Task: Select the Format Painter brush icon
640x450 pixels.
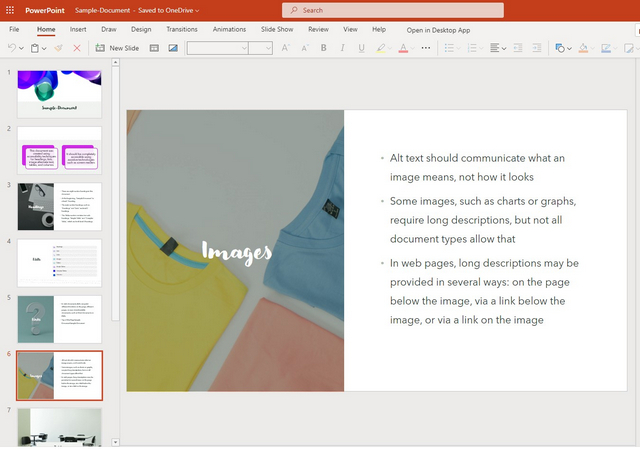Action: (x=59, y=48)
